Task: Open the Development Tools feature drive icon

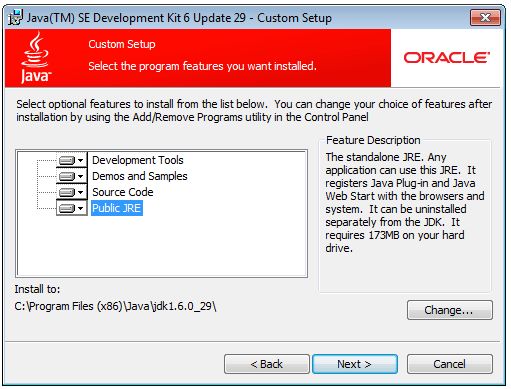Action: 72,160
